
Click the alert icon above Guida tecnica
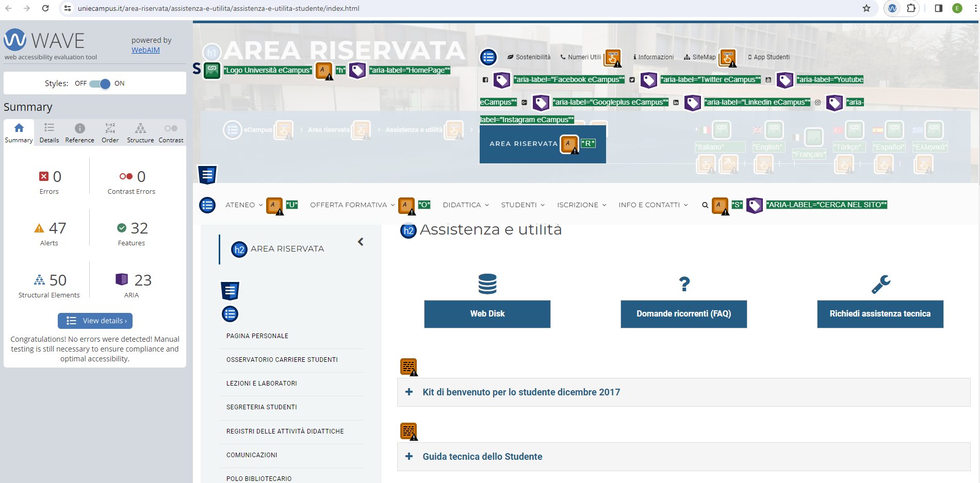coord(409,431)
